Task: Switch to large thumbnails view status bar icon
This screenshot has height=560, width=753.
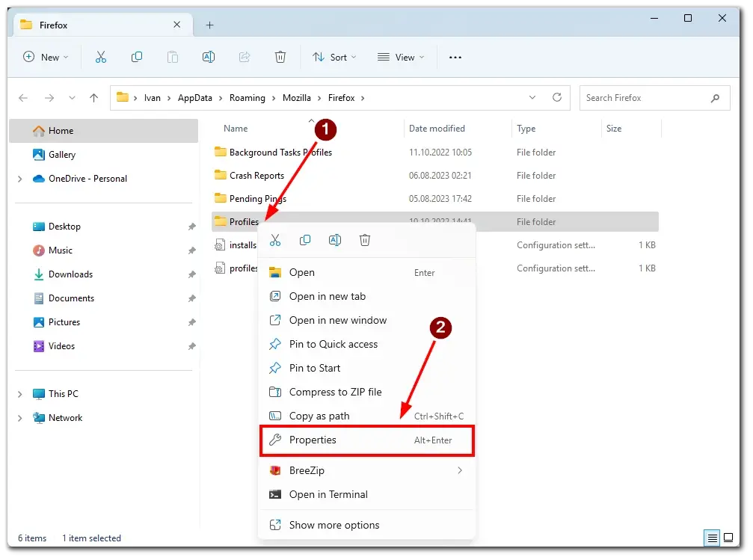Action: click(x=728, y=538)
